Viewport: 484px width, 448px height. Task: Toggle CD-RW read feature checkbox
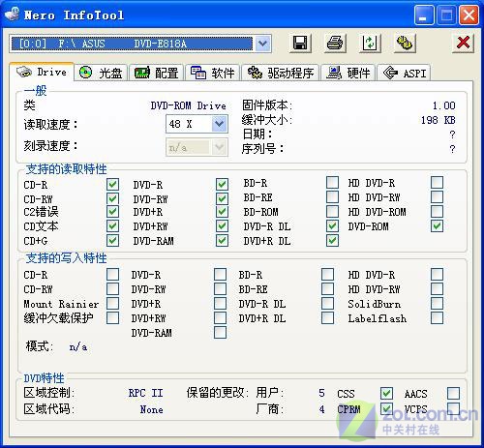pyautogui.click(x=112, y=198)
